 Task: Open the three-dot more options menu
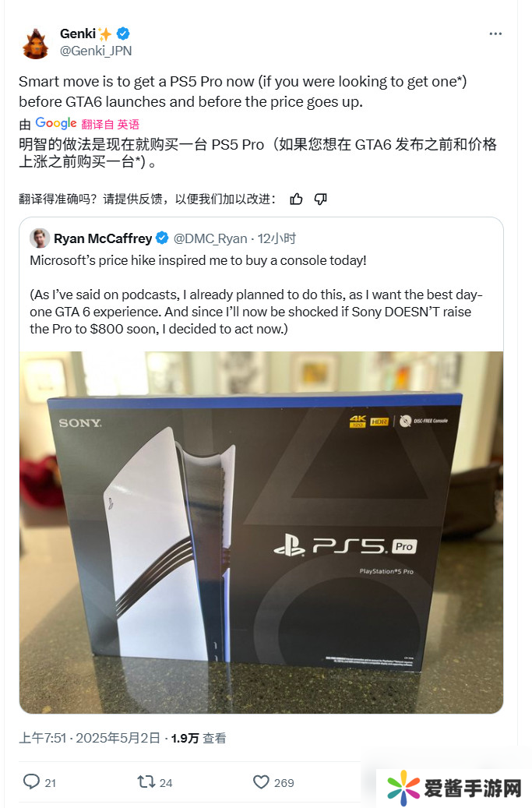[x=495, y=34]
